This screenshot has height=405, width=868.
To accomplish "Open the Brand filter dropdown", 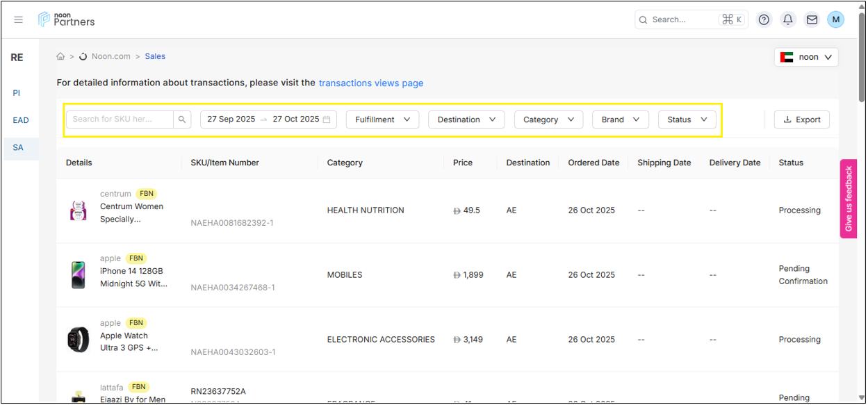I will coord(620,119).
